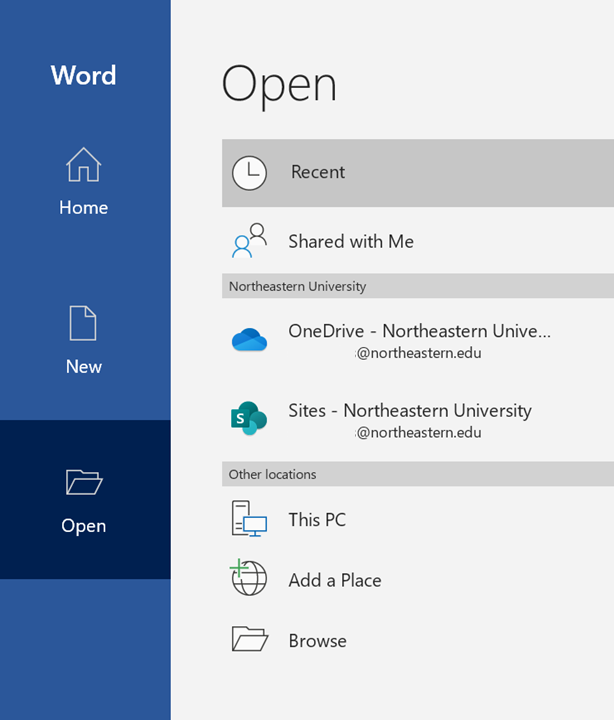614x720 pixels.
Task: Click the Browse folder icon
Action: [x=250, y=639]
